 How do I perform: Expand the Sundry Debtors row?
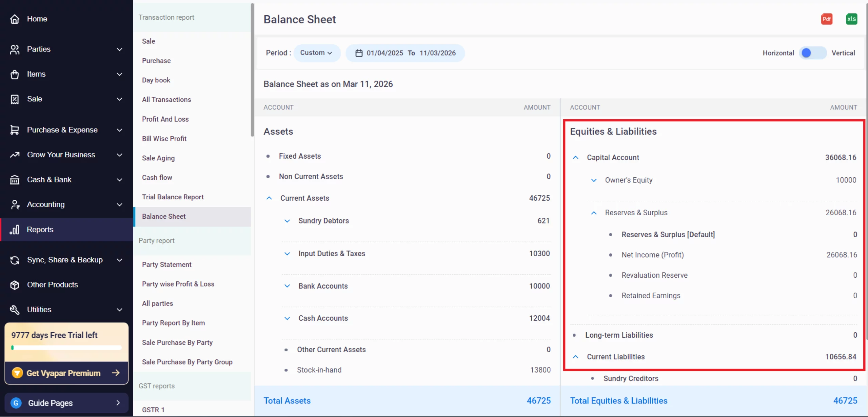coord(287,221)
